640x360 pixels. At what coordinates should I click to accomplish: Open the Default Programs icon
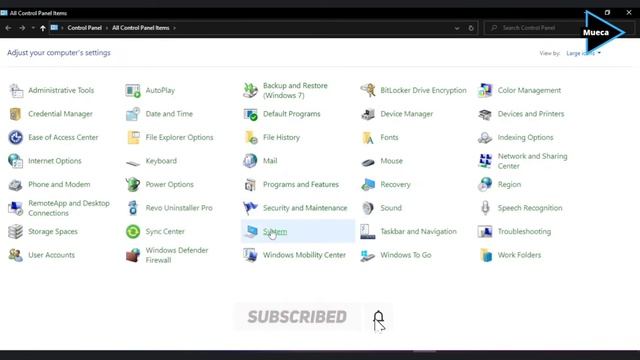pos(250,114)
